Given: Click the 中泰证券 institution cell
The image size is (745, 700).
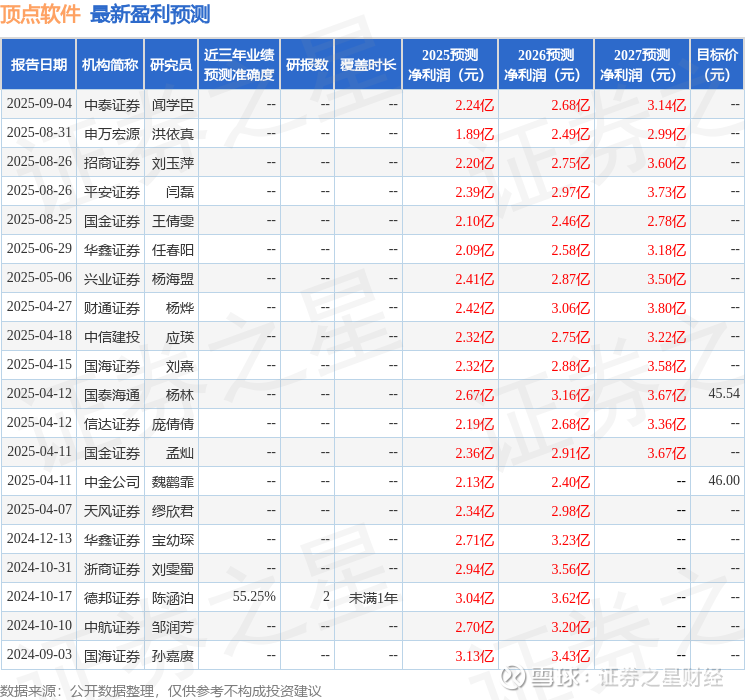Looking at the screenshot, I should click(x=112, y=105).
